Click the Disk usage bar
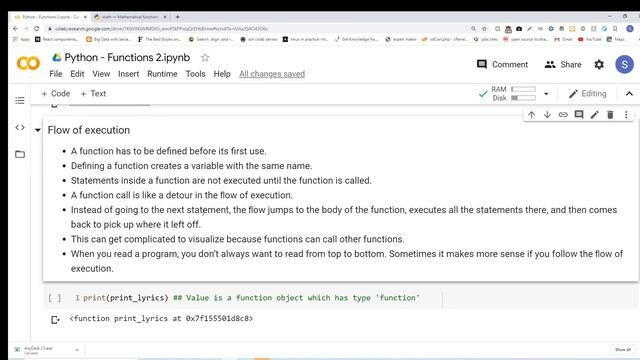The height and width of the screenshot is (360, 640). [523, 98]
